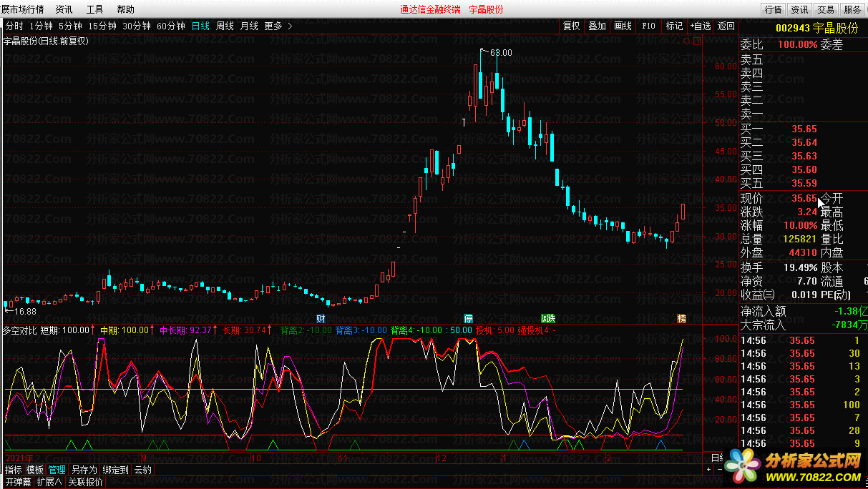The image size is (868, 489).
Task: Click the 63.00 high price label
Action: tap(501, 52)
